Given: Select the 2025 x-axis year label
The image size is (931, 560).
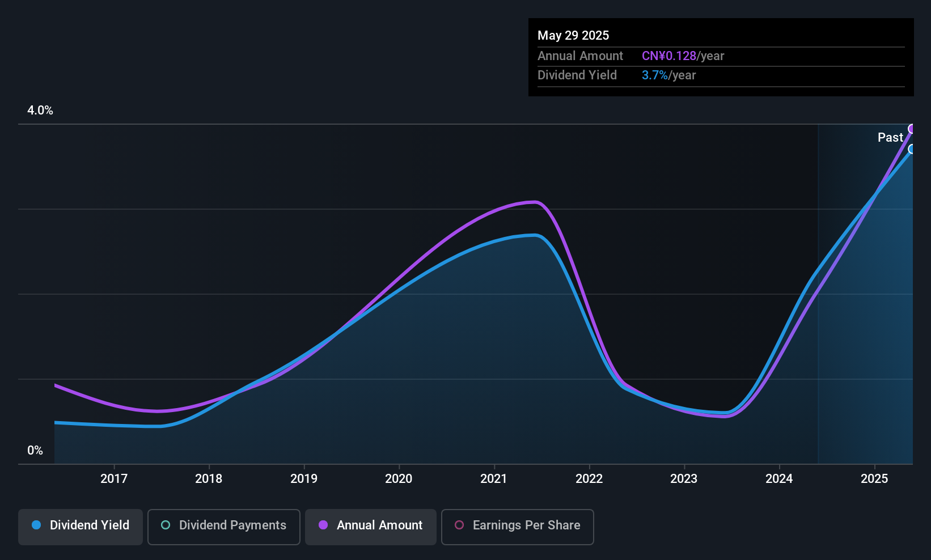Looking at the screenshot, I should [874, 478].
